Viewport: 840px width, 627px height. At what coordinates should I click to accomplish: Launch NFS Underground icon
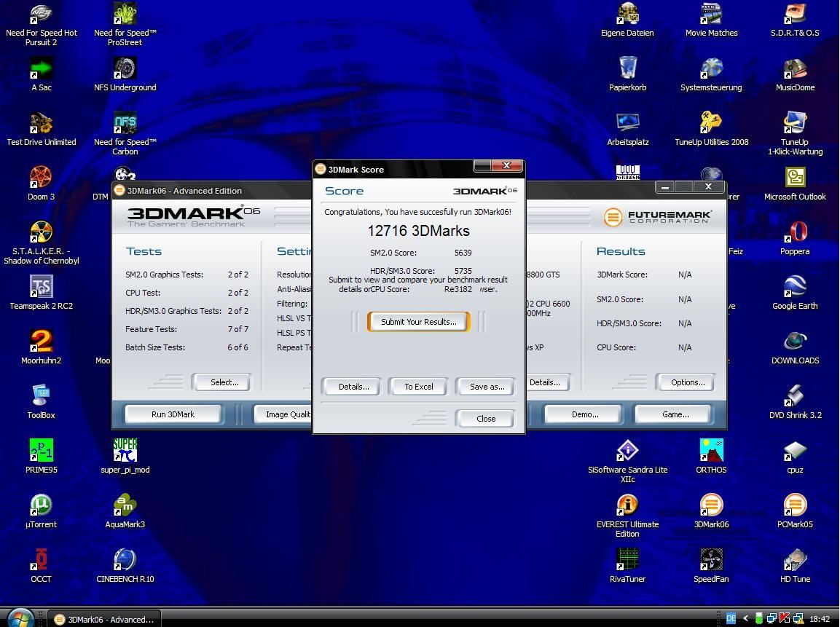pos(125,74)
